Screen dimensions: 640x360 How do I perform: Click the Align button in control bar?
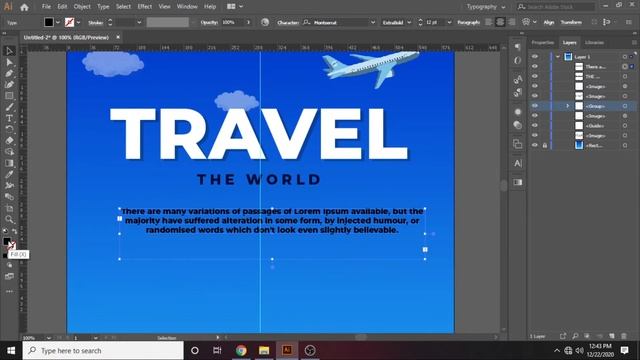pyautogui.click(x=549, y=22)
